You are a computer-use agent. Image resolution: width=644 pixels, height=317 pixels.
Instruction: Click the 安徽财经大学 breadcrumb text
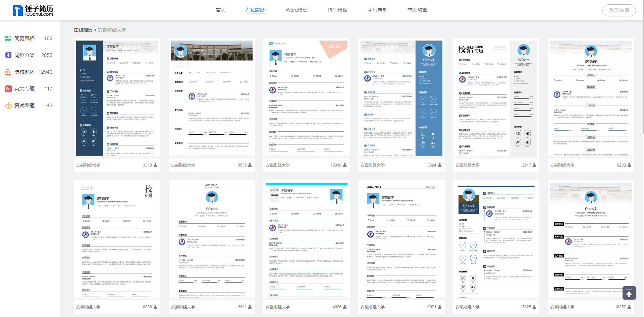(112, 30)
